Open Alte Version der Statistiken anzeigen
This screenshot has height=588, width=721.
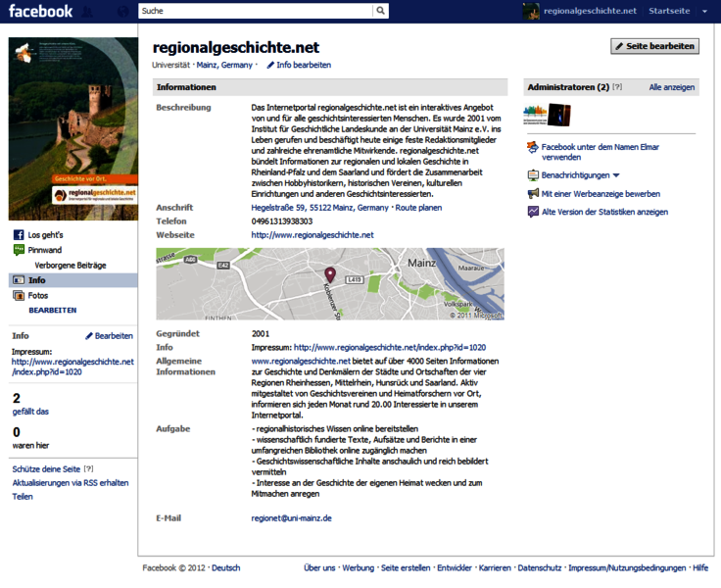tap(604, 212)
